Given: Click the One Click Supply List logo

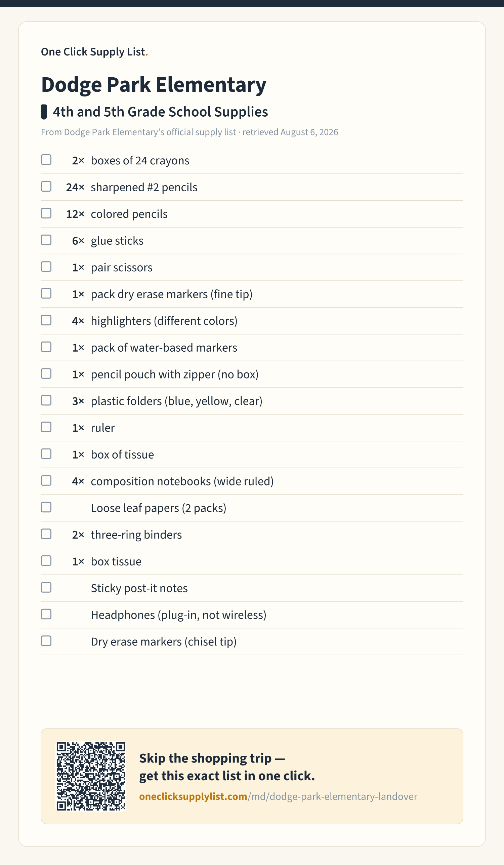Looking at the screenshot, I should 94,52.
